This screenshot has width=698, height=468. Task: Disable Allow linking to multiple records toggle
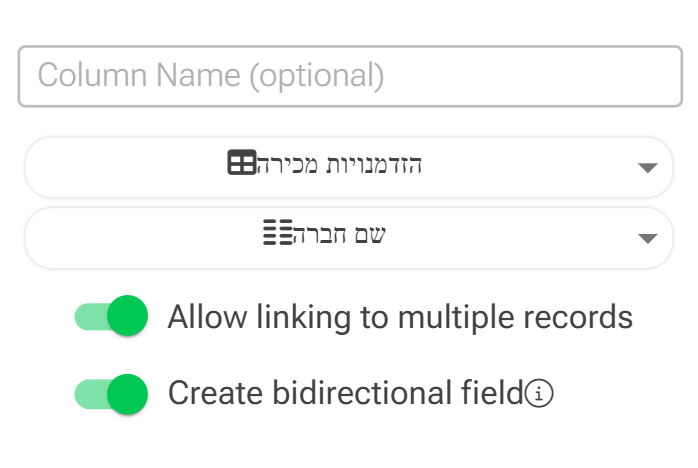111,318
